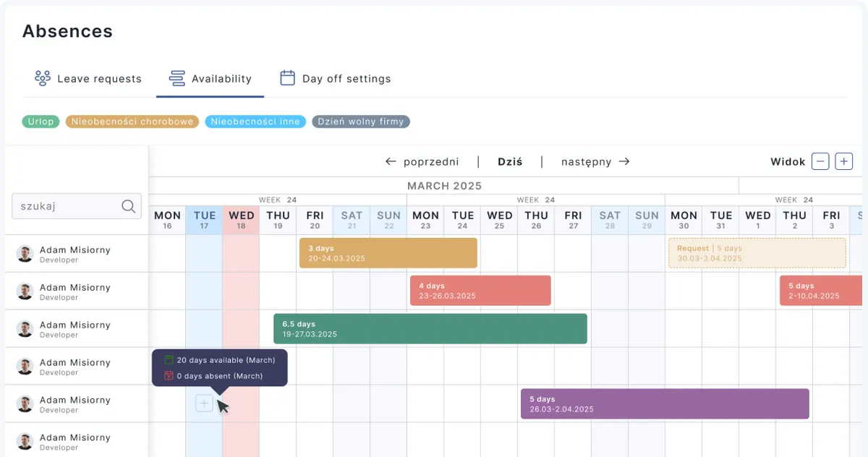Toggle the Urlop filter tag

[41, 121]
